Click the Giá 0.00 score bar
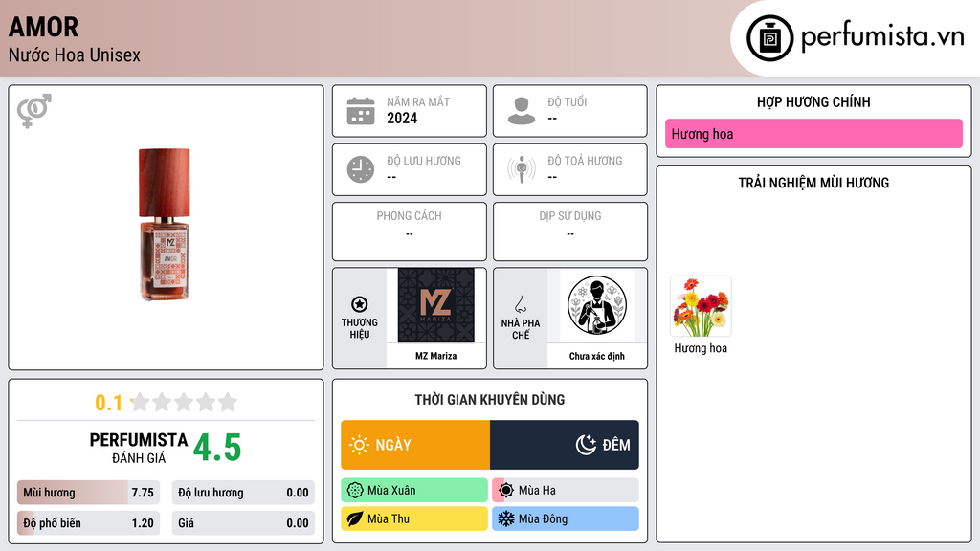 pos(243,523)
